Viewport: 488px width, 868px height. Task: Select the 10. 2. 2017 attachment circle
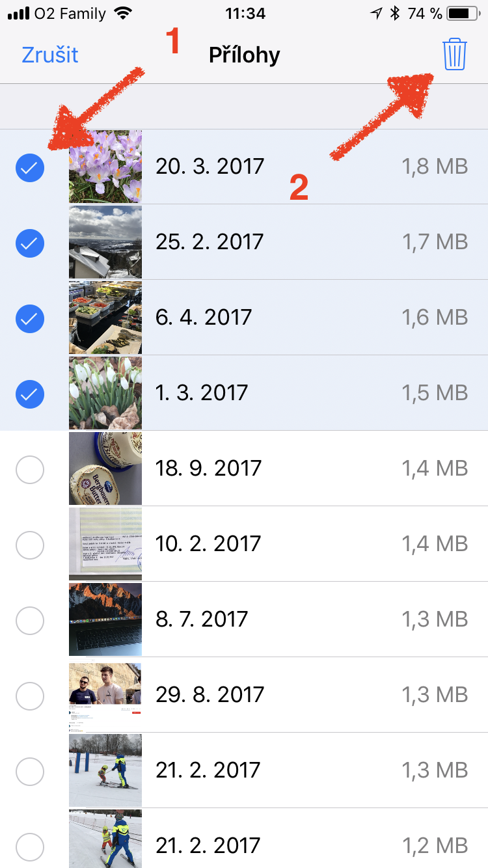(x=30, y=545)
